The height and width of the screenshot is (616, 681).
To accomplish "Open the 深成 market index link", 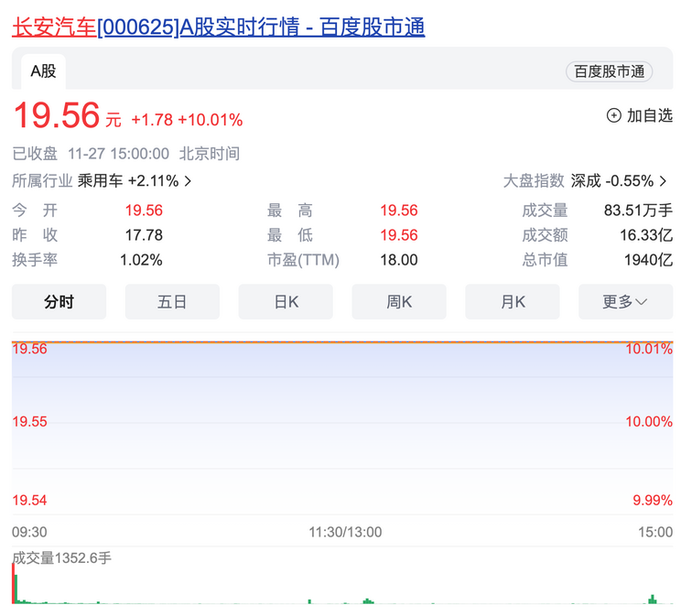I will pos(587,181).
